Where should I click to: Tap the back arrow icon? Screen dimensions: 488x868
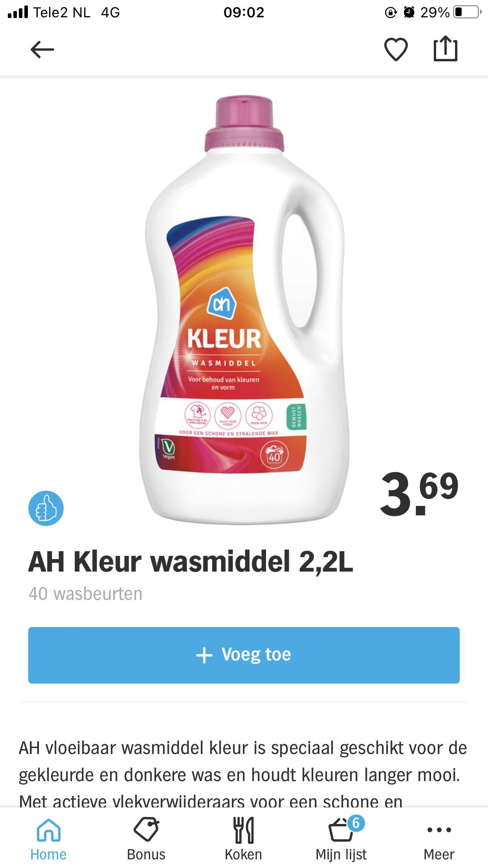42,50
